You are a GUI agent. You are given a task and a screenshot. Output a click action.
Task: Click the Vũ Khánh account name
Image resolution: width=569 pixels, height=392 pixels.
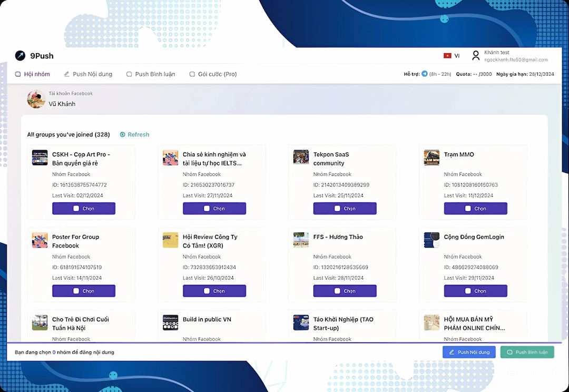pos(62,104)
